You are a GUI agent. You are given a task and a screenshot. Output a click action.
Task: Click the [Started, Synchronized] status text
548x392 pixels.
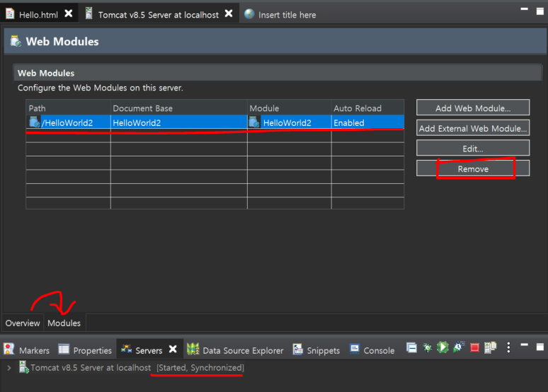click(x=200, y=367)
